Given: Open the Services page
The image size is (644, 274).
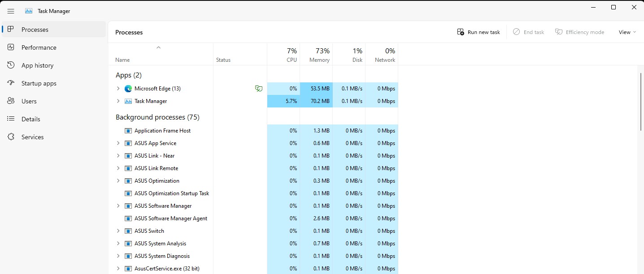Looking at the screenshot, I should [x=54, y=137].
